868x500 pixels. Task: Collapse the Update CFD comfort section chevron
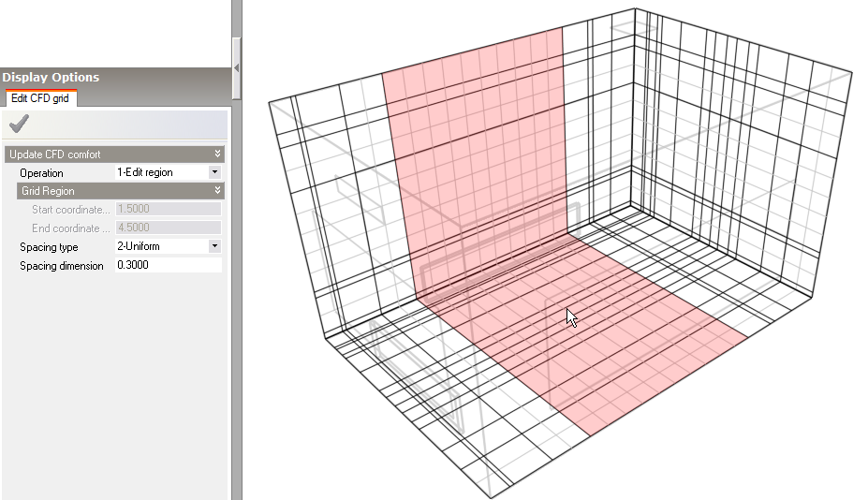pos(217,154)
